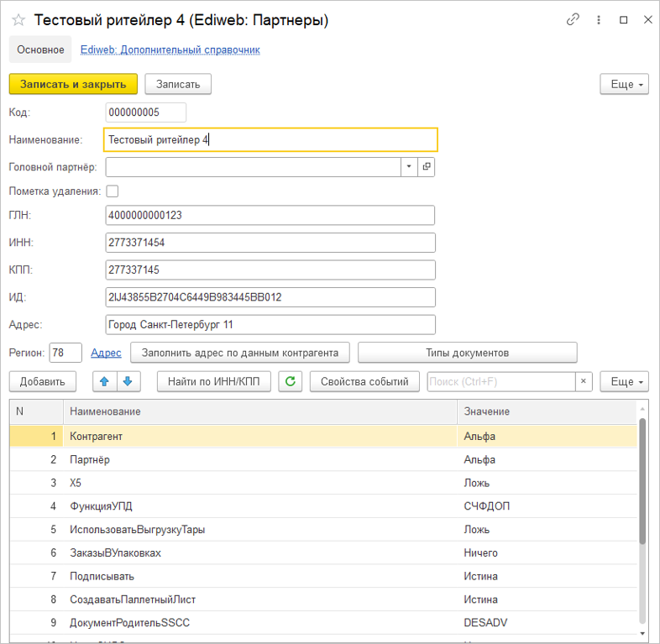Viewport: 660px width, 644px height.
Task: Click the Адрес link next to region
Action: pyautogui.click(x=106, y=353)
